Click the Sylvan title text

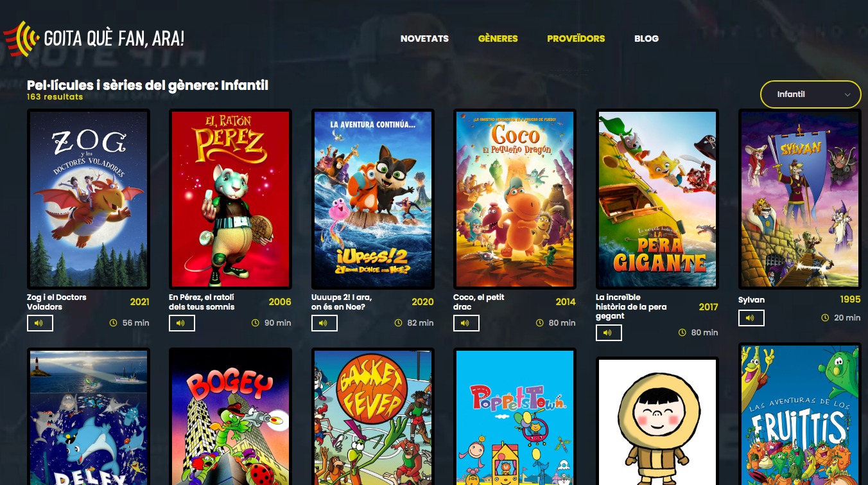(752, 300)
